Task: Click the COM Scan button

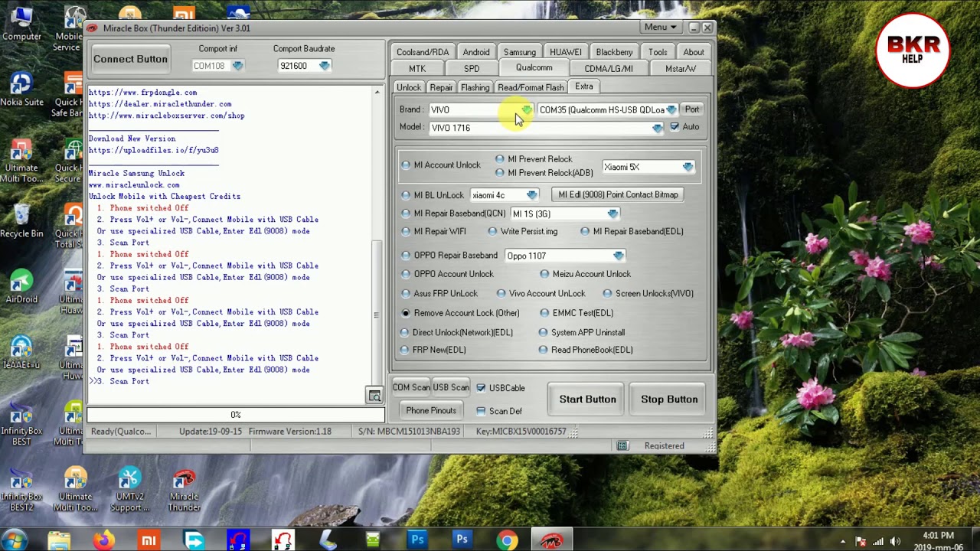Action: 411,388
